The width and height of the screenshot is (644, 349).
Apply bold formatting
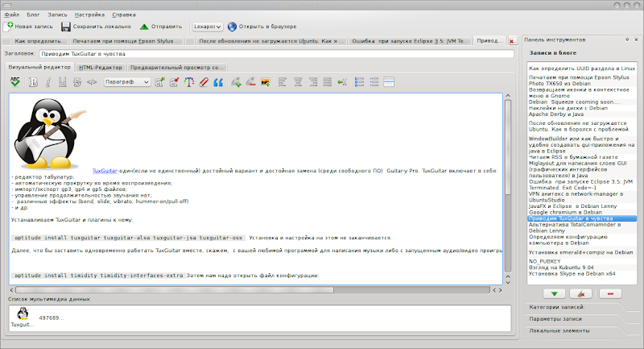[33, 81]
